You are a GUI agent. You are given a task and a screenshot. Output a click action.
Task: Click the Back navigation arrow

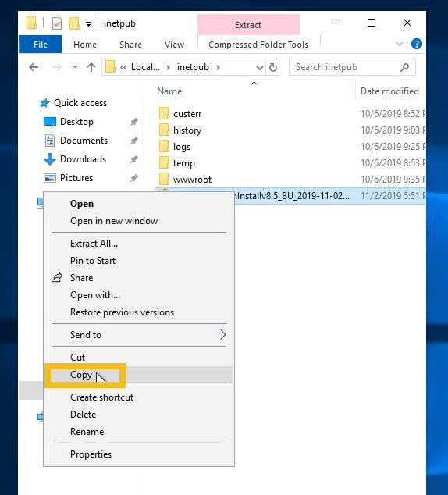coord(34,67)
